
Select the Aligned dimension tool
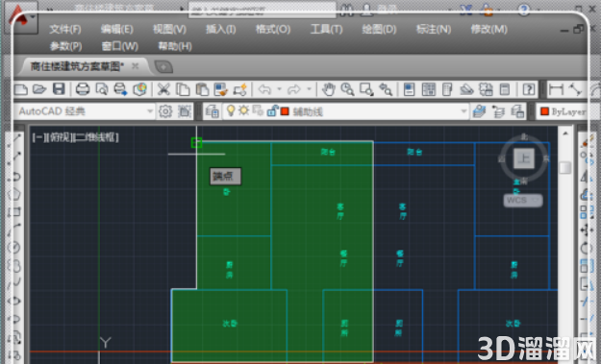[x=575, y=89]
